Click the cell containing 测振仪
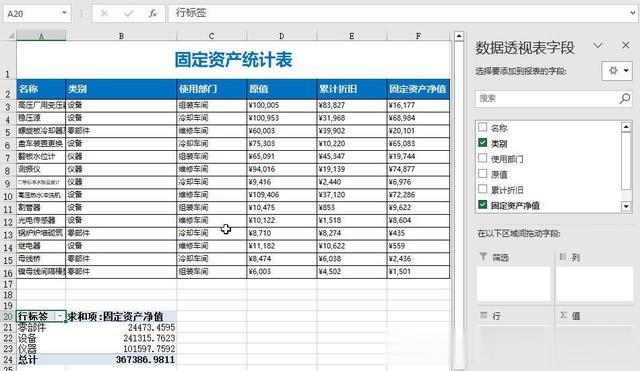Viewport: 640px width, 371px height. (x=41, y=169)
